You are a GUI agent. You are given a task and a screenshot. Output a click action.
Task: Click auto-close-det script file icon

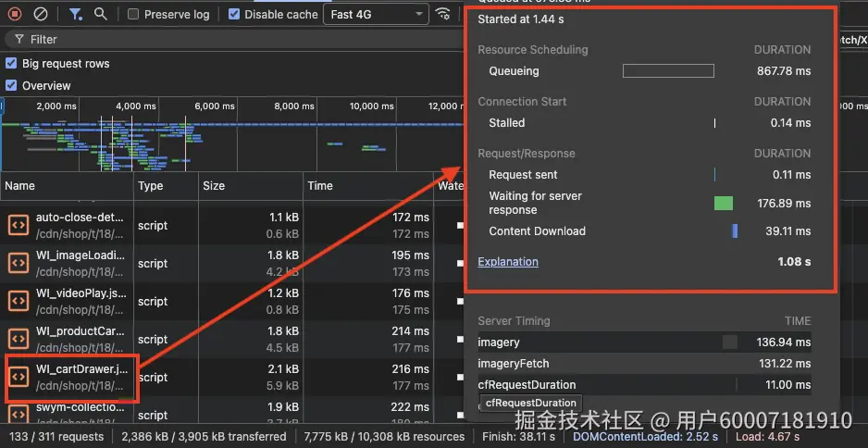[x=19, y=225]
